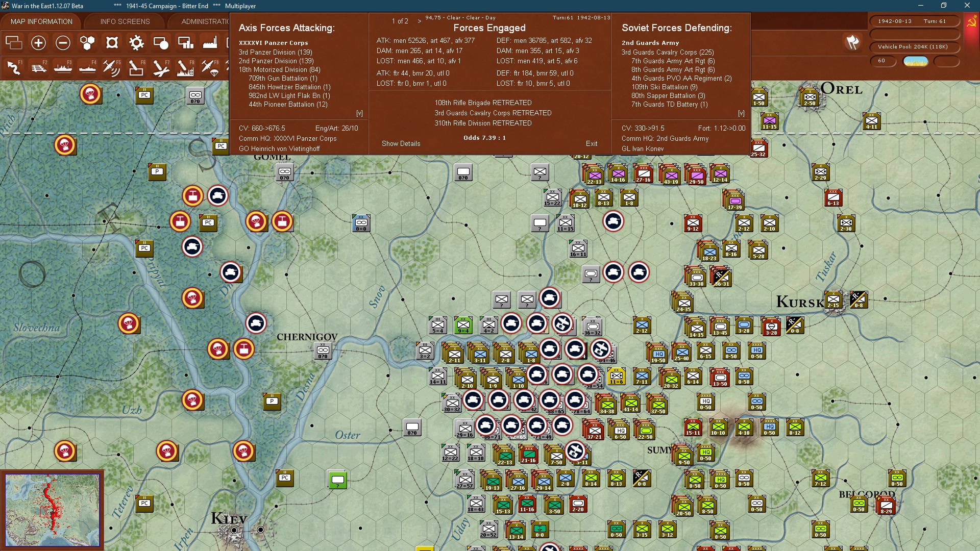Image resolution: width=980 pixels, height=551 pixels.
Task: Select F9 air transport mode
Action: click(x=210, y=67)
